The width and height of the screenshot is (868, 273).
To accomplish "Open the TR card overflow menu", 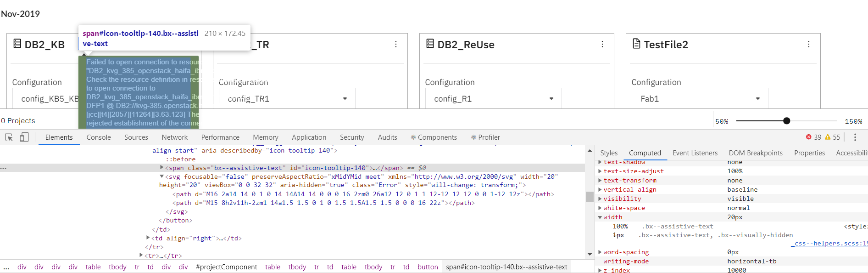I will [x=396, y=44].
